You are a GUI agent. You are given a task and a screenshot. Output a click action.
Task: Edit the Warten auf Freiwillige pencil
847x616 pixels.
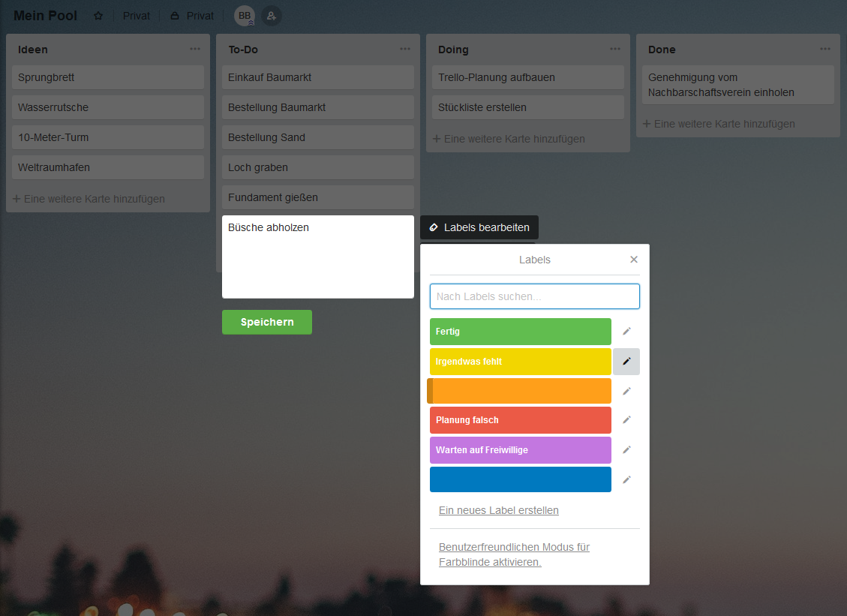click(x=626, y=449)
